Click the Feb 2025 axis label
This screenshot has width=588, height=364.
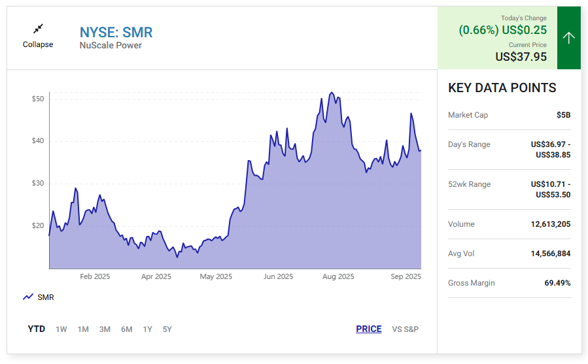click(95, 276)
